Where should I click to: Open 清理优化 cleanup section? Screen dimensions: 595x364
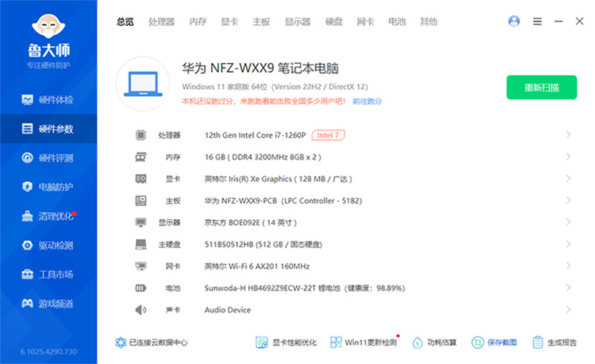48,216
